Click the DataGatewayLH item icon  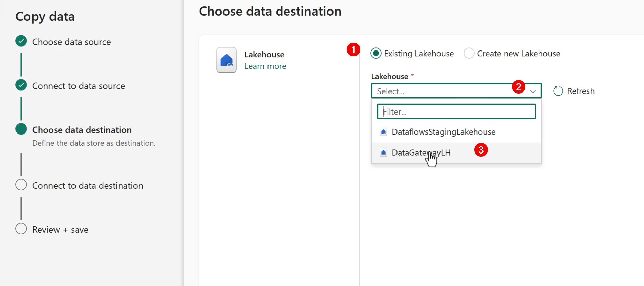(383, 153)
